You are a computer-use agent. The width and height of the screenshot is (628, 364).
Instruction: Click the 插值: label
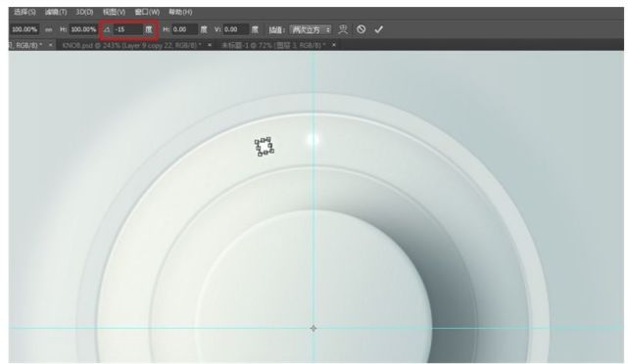click(277, 29)
